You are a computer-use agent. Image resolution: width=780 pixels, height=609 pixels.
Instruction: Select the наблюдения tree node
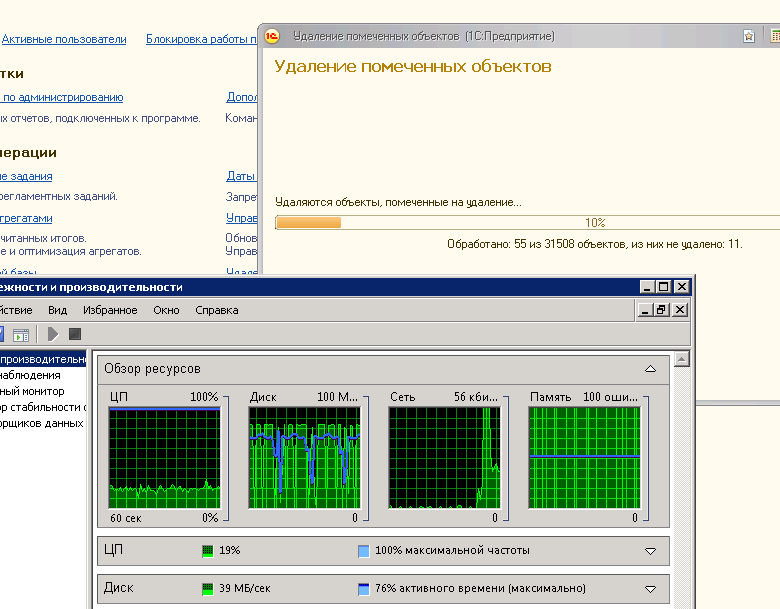pos(30,375)
